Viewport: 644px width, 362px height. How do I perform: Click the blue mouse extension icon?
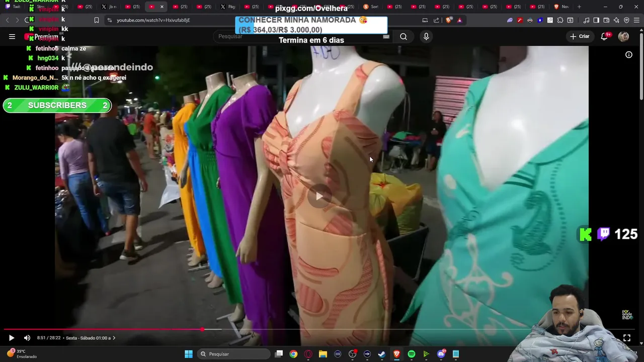540,20
